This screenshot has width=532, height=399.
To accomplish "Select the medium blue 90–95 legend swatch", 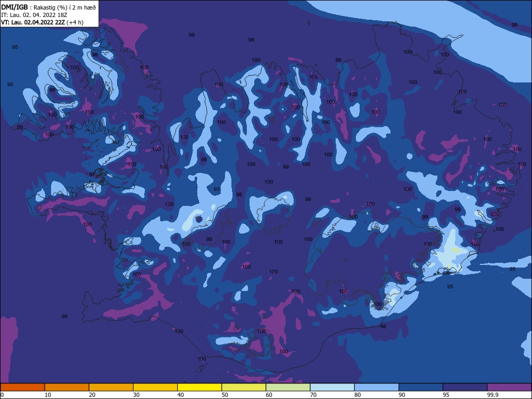I will point(421,387).
